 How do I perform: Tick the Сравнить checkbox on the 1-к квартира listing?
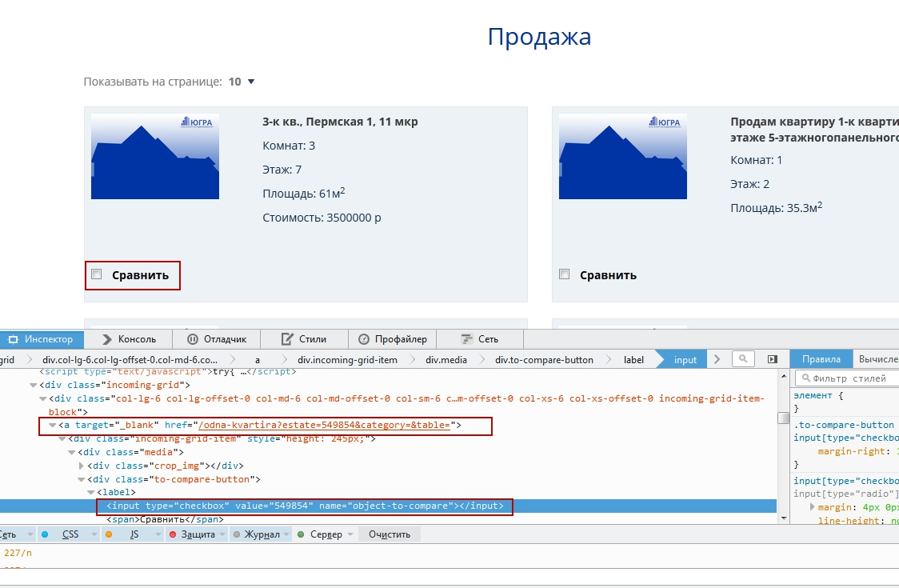point(565,274)
